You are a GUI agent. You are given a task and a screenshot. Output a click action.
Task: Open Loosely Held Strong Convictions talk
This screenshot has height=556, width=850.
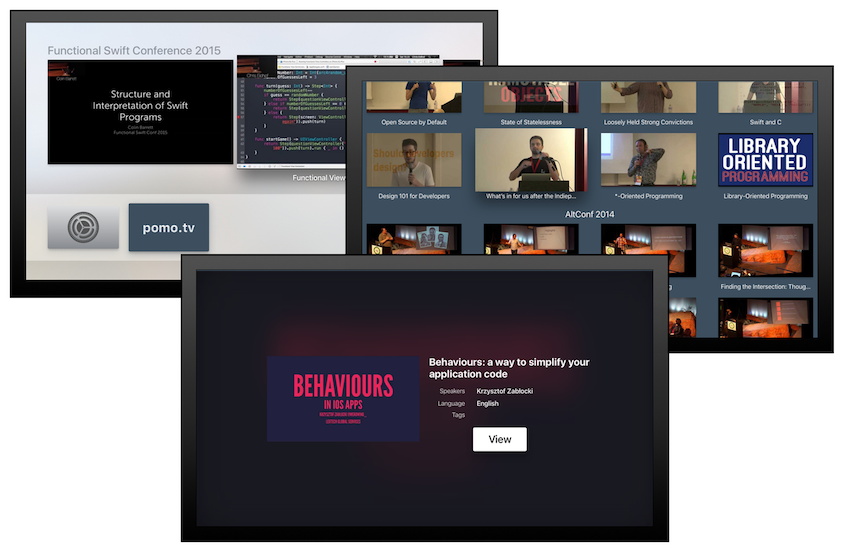(648, 98)
